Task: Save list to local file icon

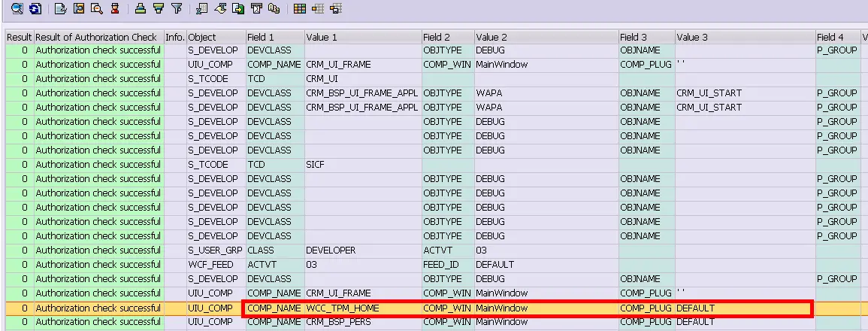Action: [238, 8]
